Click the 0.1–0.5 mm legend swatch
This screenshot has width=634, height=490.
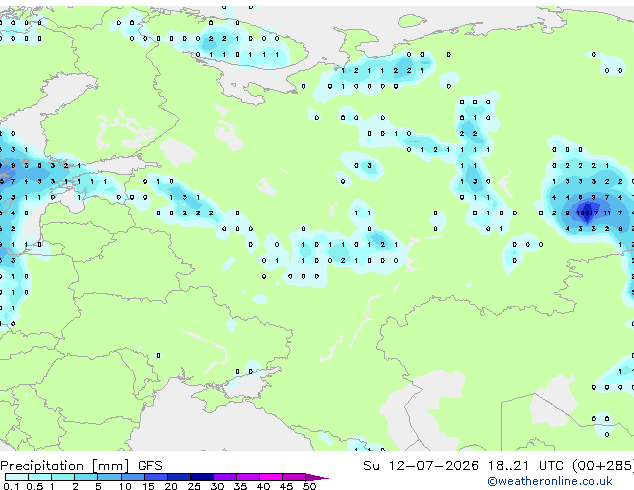pos(17,477)
